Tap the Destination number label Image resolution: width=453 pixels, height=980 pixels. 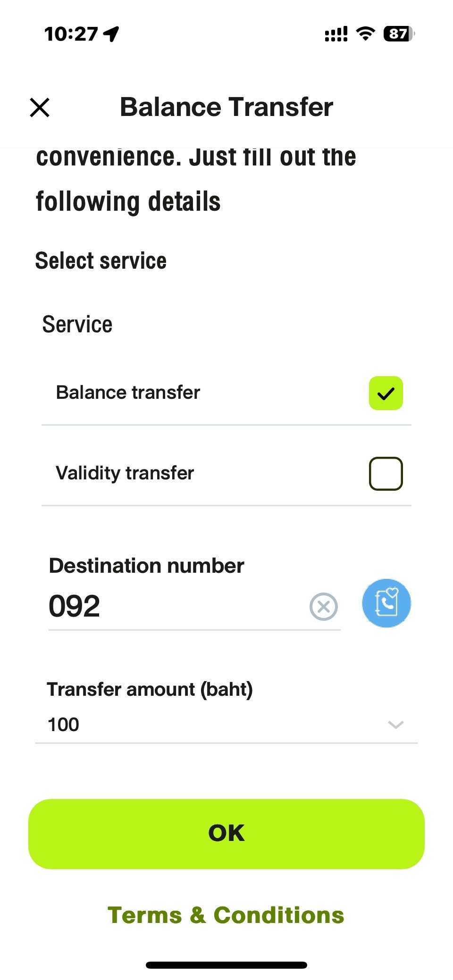147,566
